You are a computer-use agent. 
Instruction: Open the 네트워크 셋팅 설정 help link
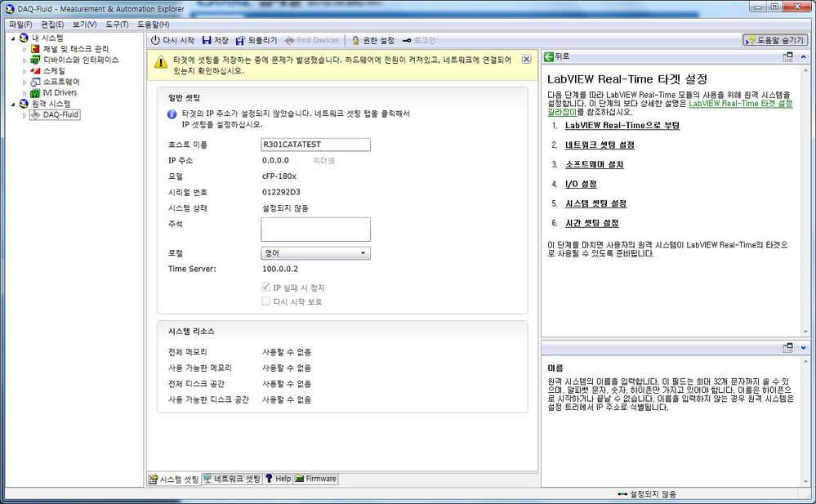point(600,145)
